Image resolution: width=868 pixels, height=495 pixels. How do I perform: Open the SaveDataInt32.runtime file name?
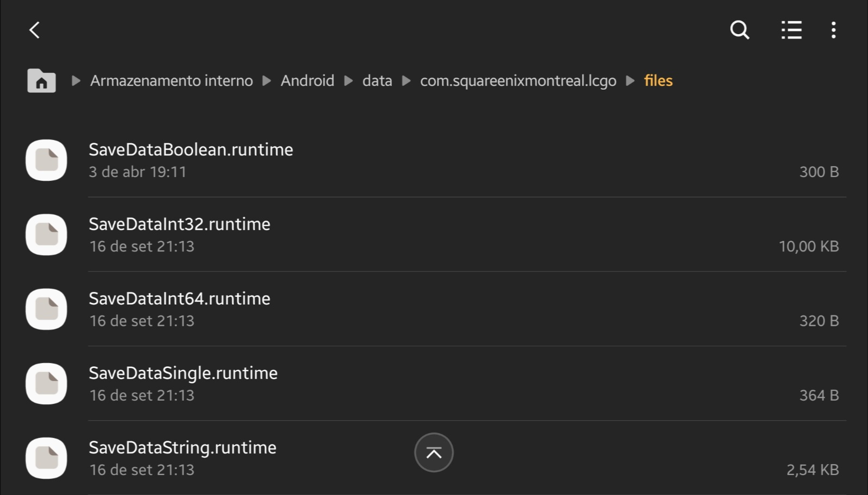click(x=179, y=224)
